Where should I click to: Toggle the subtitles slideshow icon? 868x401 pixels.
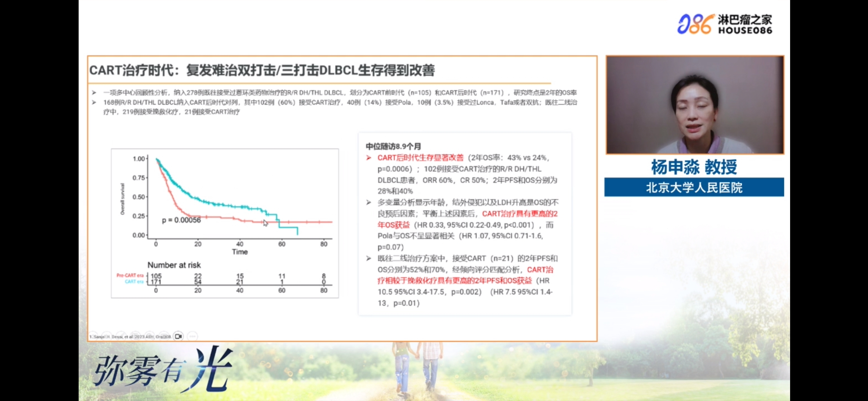[164, 336]
